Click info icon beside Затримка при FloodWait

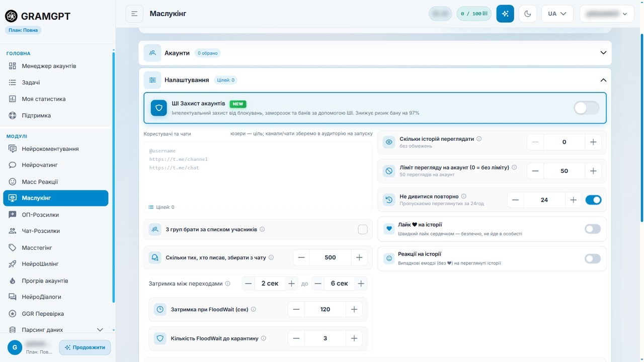(253, 309)
